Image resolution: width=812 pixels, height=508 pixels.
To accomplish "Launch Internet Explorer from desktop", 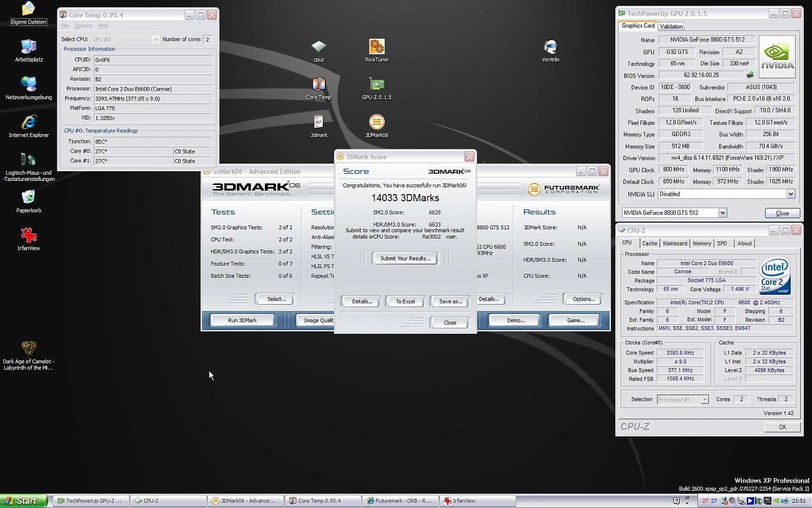I will tap(28, 125).
